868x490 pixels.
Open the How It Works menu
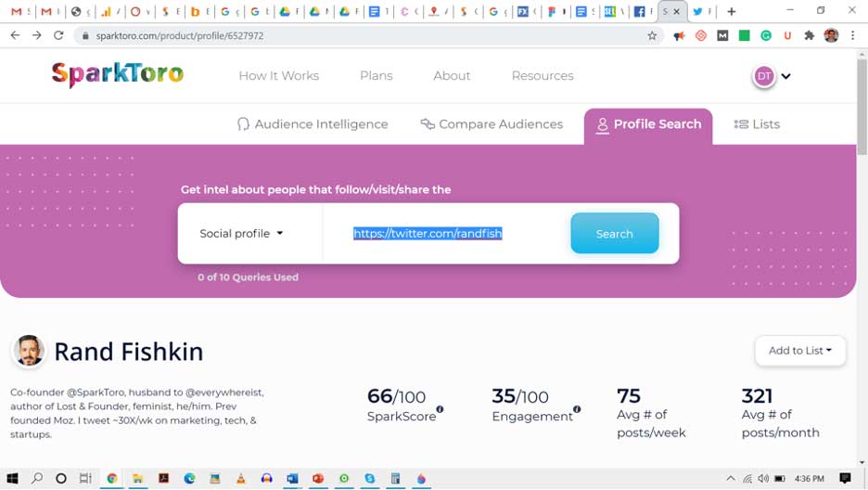[x=278, y=76]
